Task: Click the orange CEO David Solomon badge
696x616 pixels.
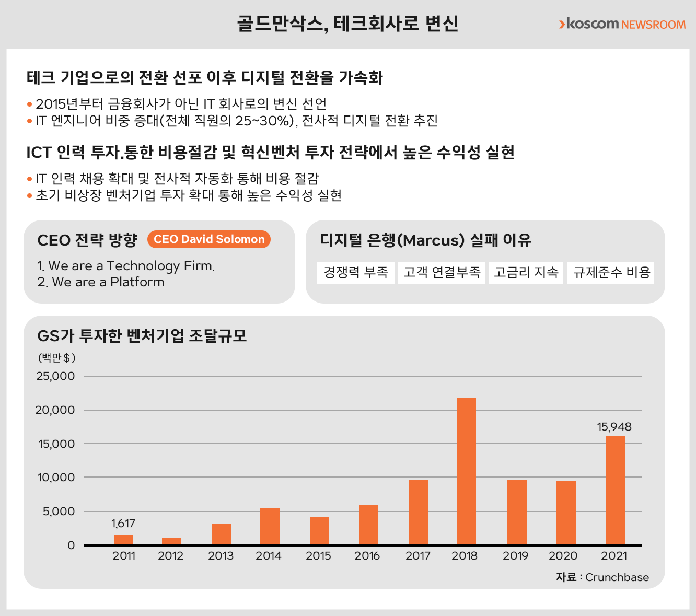Action: pyautogui.click(x=209, y=239)
